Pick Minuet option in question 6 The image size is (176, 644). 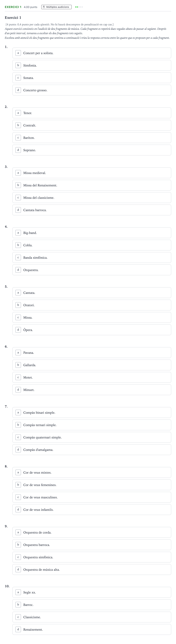(92, 390)
